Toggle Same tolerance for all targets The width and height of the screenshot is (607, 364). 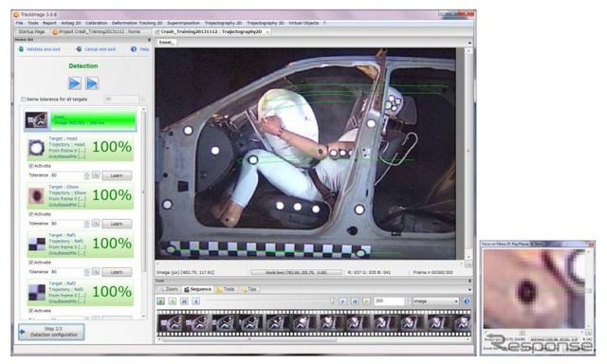tap(23, 100)
